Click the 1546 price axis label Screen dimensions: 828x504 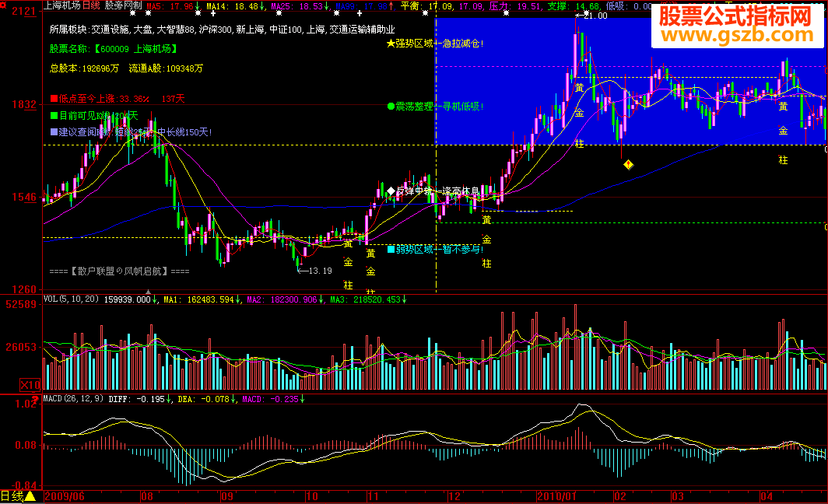[x=24, y=198]
